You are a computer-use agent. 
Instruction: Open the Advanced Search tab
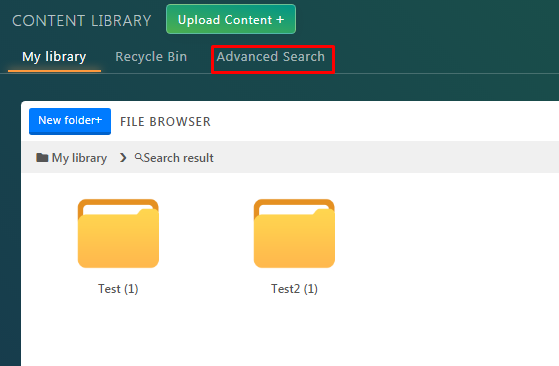(271, 57)
